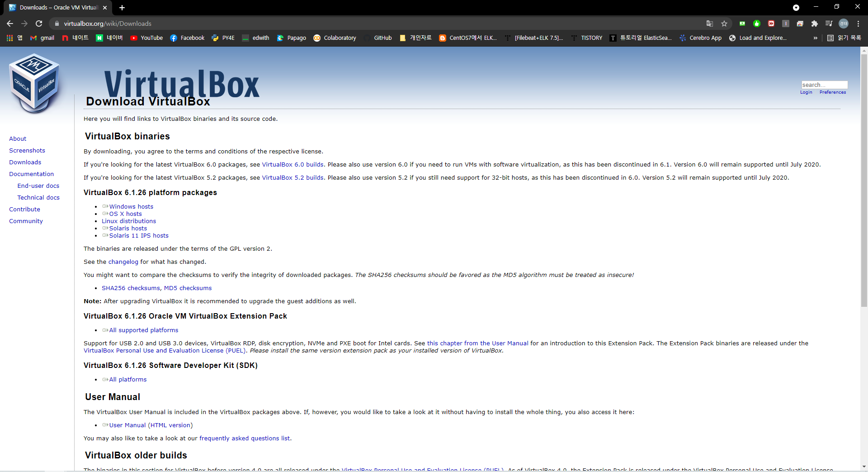Click the VirtualBox cube logo
Image resolution: width=868 pixels, height=472 pixels.
34,83
